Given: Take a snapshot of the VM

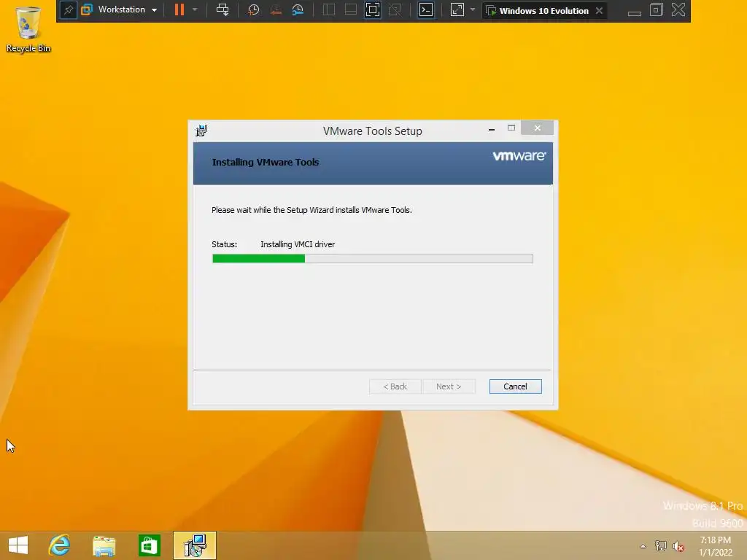Looking at the screenshot, I should (253, 10).
